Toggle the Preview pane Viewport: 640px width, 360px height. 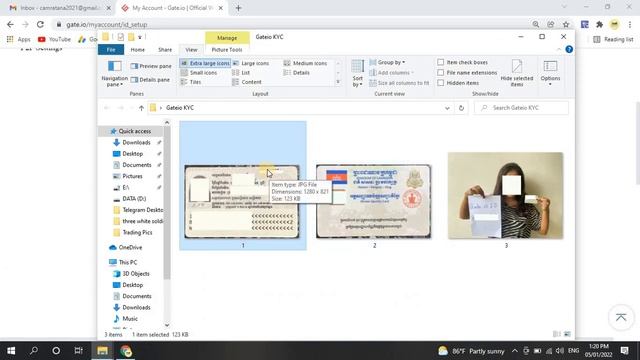point(151,66)
